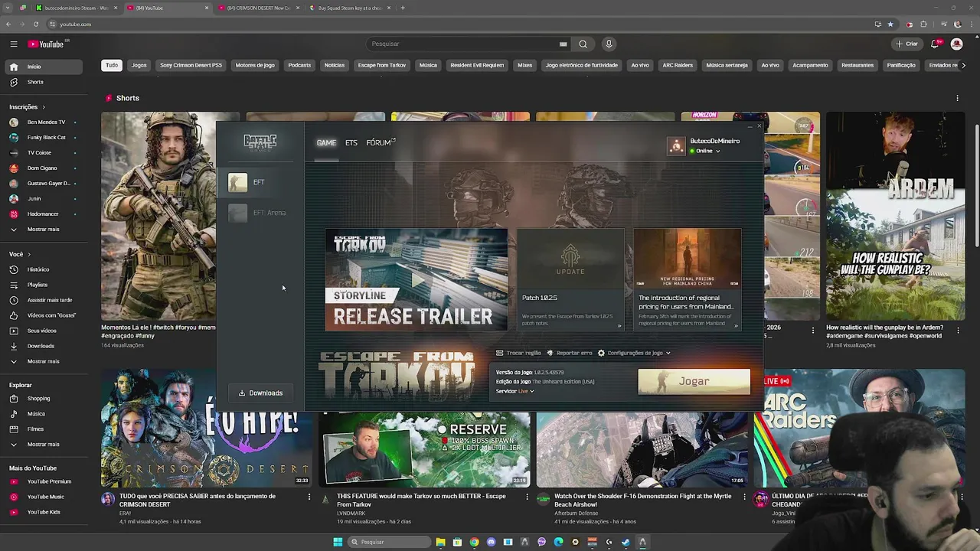The height and width of the screenshot is (551, 980).
Task: Open YouTube Premium link in sidebar
Action: 43,481
